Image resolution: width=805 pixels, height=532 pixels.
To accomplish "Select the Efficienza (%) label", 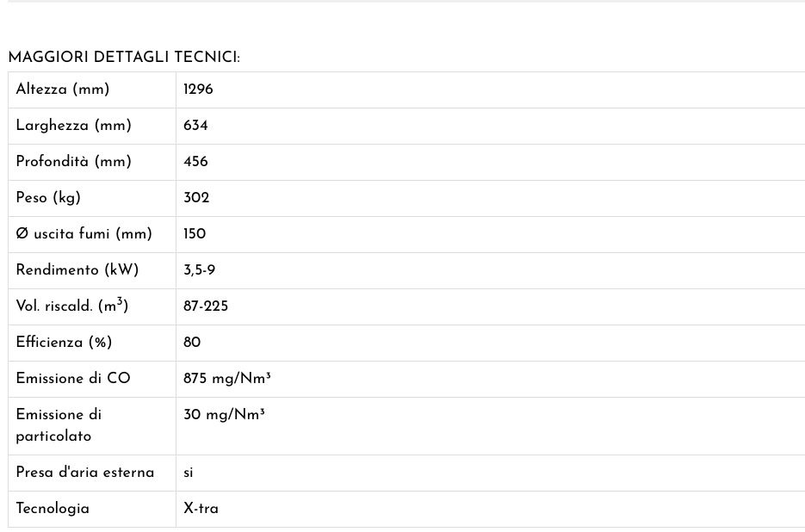I will tap(64, 342).
